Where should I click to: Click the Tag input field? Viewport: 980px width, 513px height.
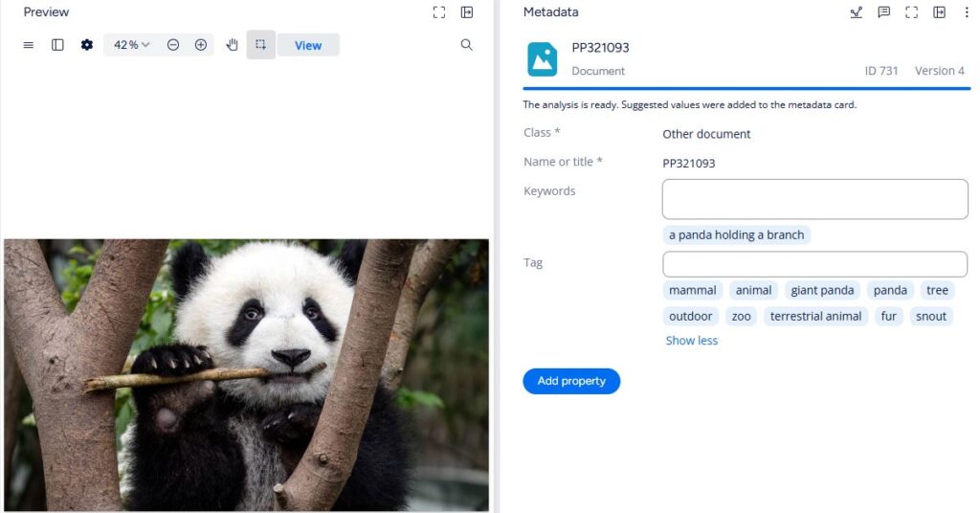[815, 264]
